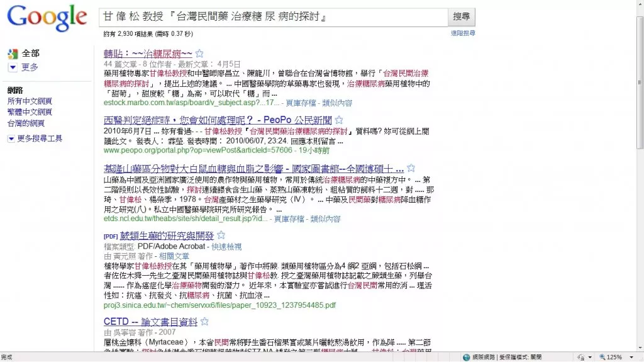Select 繁體中文網頁 filter

(30, 112)
